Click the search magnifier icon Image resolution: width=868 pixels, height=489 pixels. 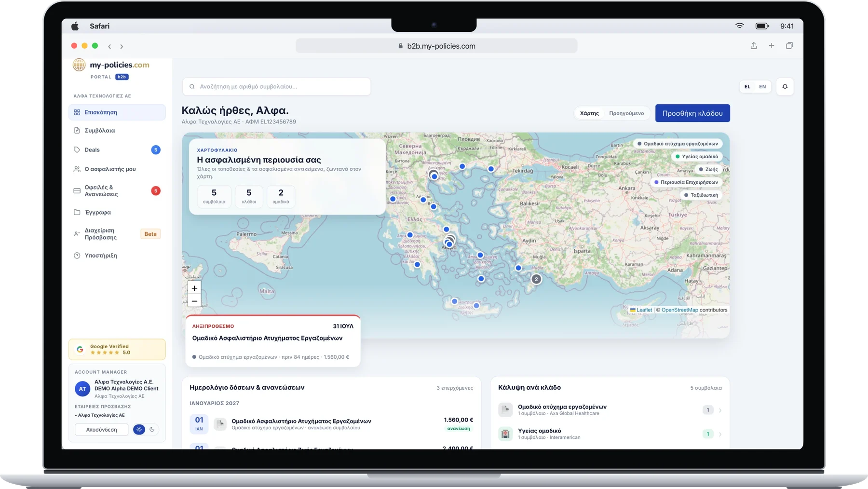pyautogui.click(x=192, y=87)
